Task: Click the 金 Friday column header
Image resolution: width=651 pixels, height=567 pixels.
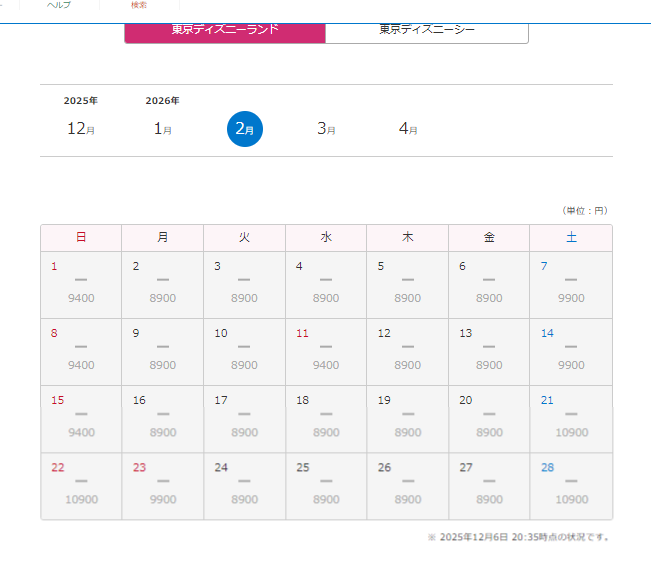Action: click(489, 237)
